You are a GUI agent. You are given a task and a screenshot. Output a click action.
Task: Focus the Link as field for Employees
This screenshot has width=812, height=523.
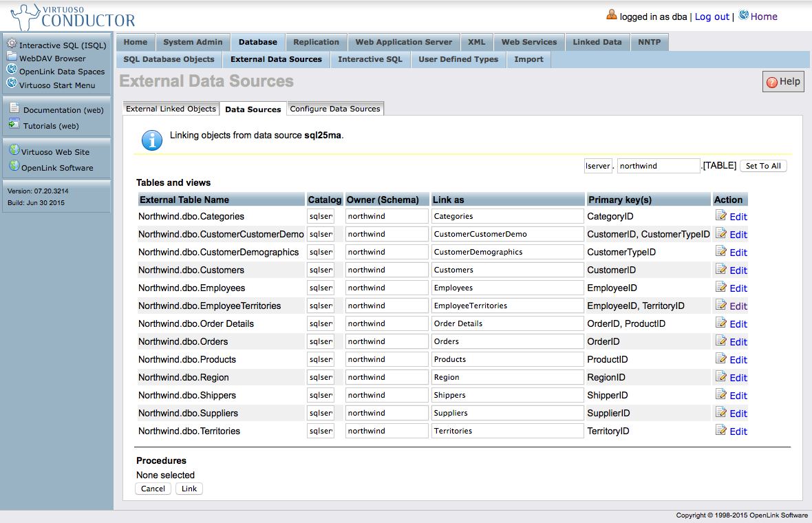[508, 288]
